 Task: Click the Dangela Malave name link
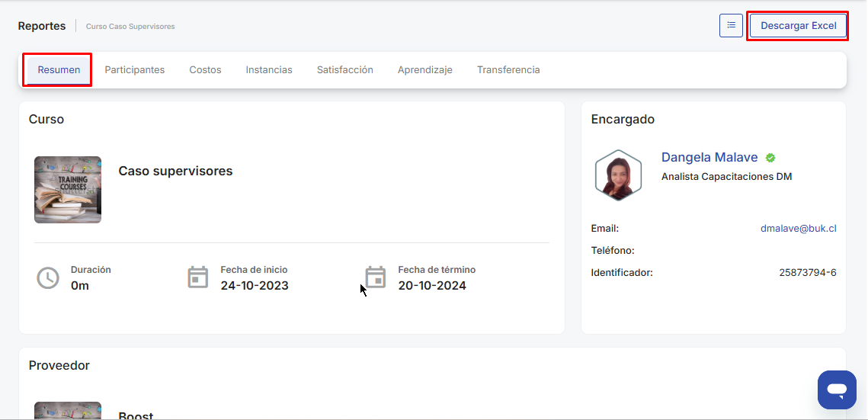(709, 158)
